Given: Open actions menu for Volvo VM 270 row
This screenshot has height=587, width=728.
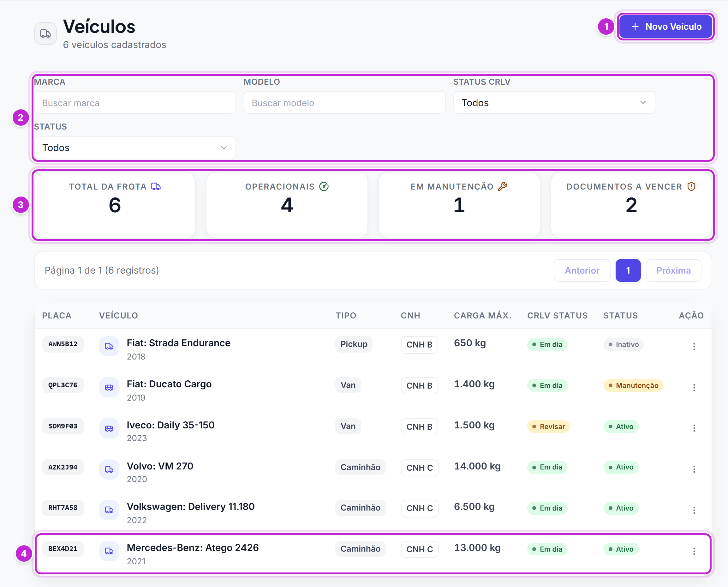Looking at the screenshot, I should pyautogui.click(x=694, y=469).
